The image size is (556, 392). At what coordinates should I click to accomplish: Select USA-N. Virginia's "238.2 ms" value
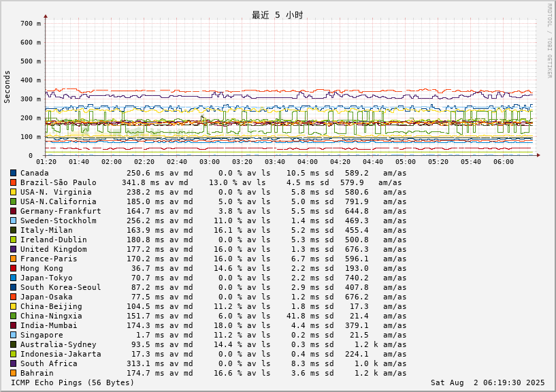pyautogui.click(x=146, y=193)
